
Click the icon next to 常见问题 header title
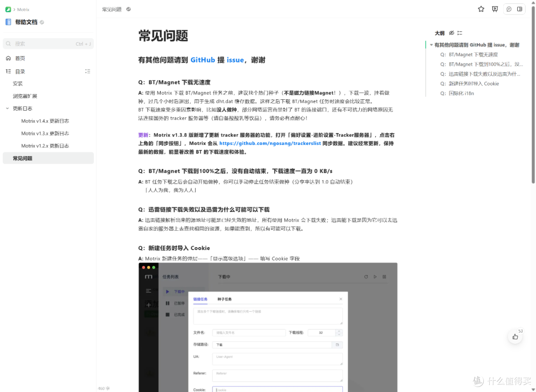click(x=129, y=9)
